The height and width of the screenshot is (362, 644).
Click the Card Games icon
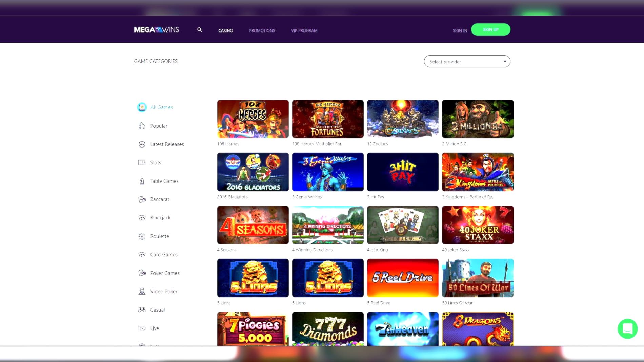click(x=142, y=255)
